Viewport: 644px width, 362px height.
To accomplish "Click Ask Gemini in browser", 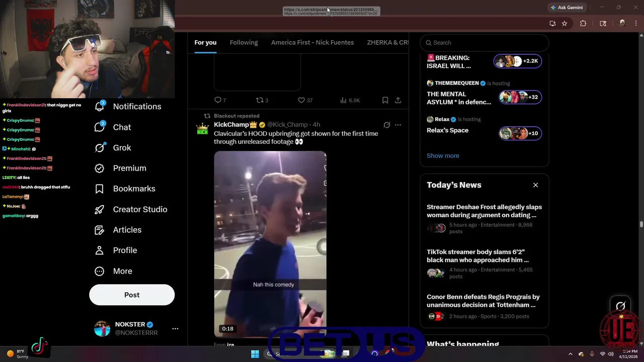I will click(x=567, y=8).
